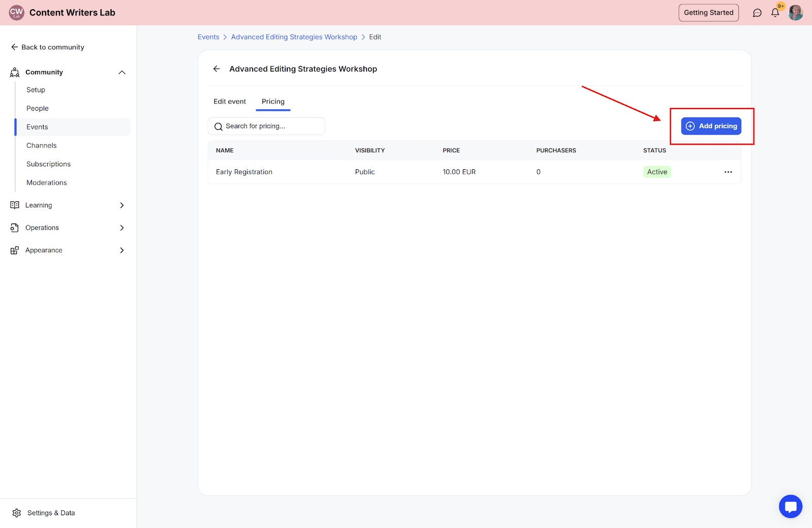812x528 pixels.
Task: Click the Appearance icon in sidebar
Action: [15, 250]
